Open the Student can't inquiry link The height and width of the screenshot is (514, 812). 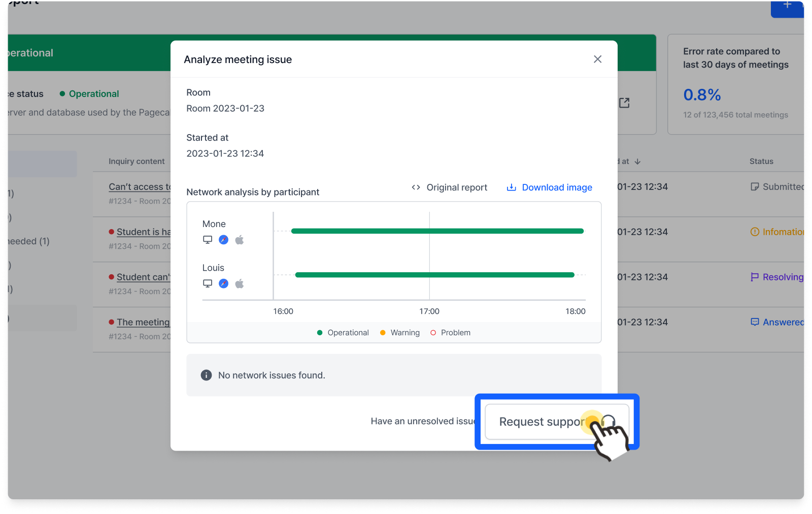click(x=144, y=277)
